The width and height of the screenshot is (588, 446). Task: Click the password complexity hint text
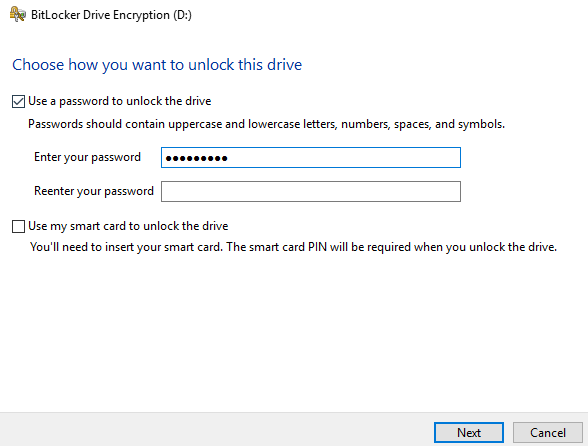coord(267,124)
